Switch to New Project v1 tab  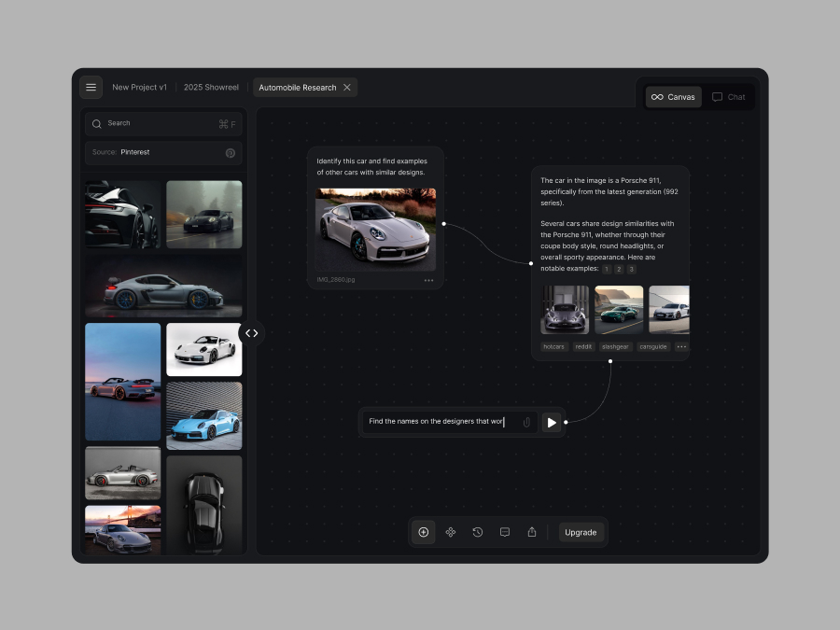(x=139, y=88)
